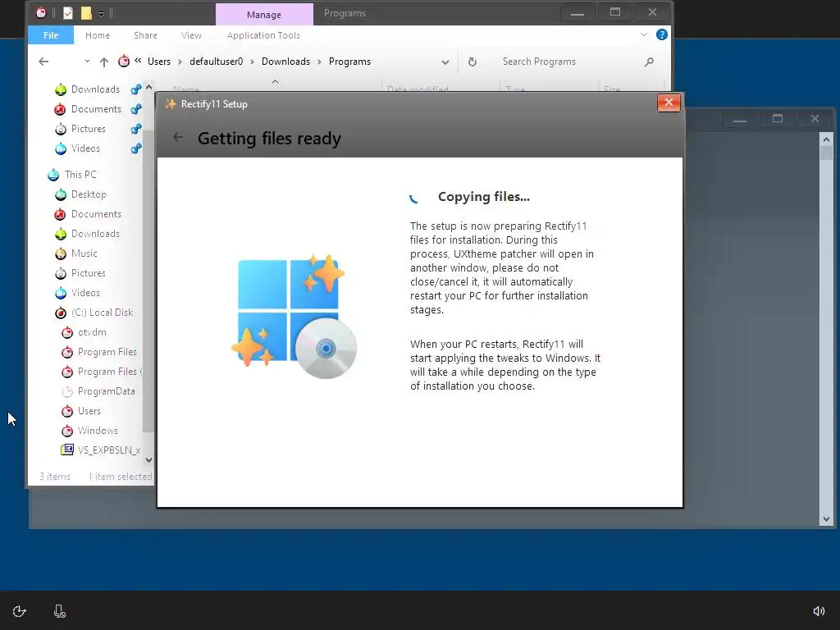Click the microphone device icon on taskbar
This screenshot has width=840, height=630.
59,611
